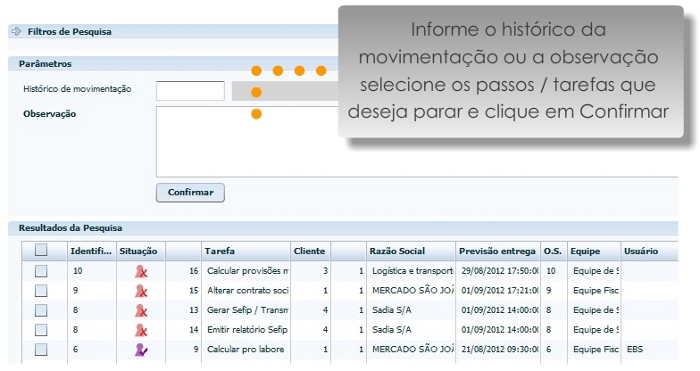
Task: Sort by the O.S. column header
Action: pos(554,251)
